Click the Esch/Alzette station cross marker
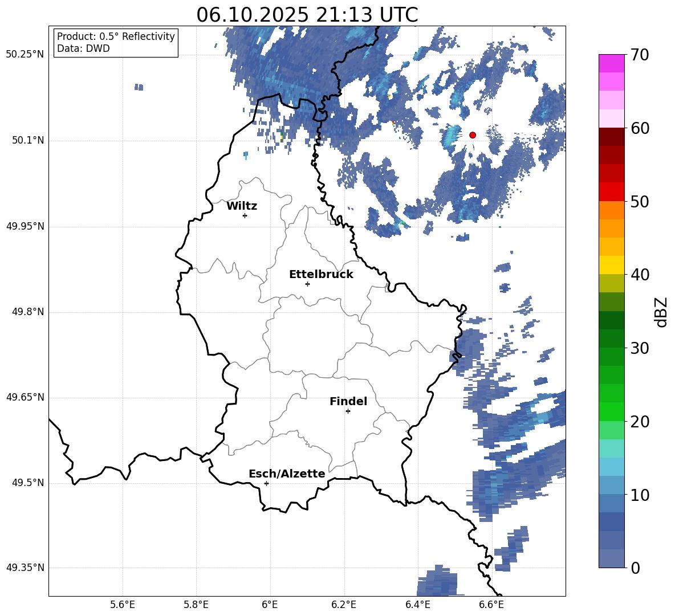 (266, 483)
